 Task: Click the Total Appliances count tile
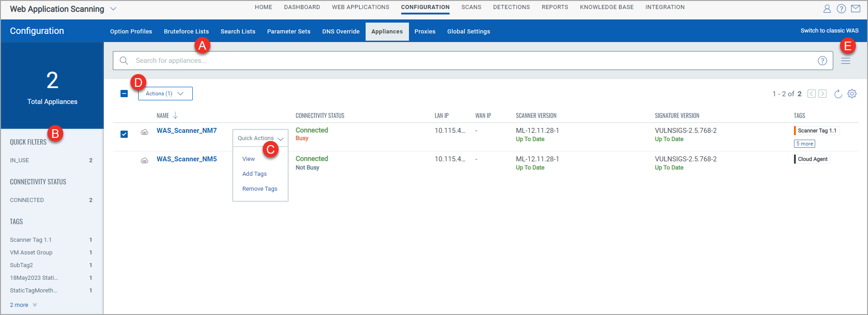point(52,86)
